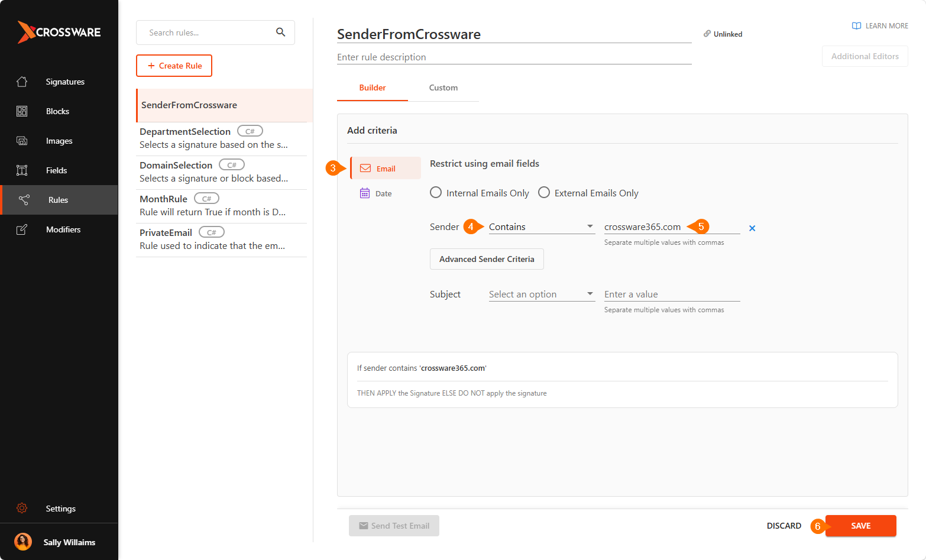Switch to the Builder tab
926x560 pixels.
(x=373, y=88)
